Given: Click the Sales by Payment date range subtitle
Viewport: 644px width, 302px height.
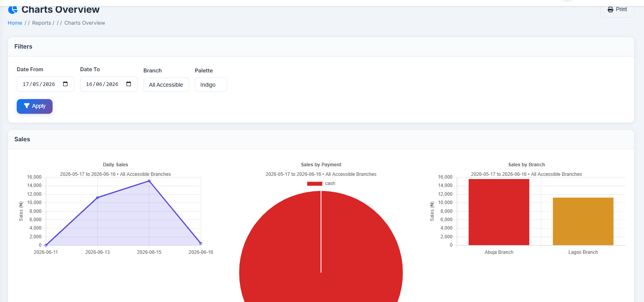Looking at the screenshot, I should (x=321, y=174).
